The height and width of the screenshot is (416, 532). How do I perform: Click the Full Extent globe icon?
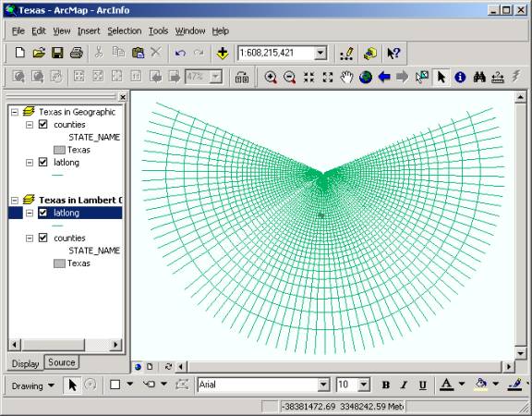pyautogui.click(x=366, y=78)
